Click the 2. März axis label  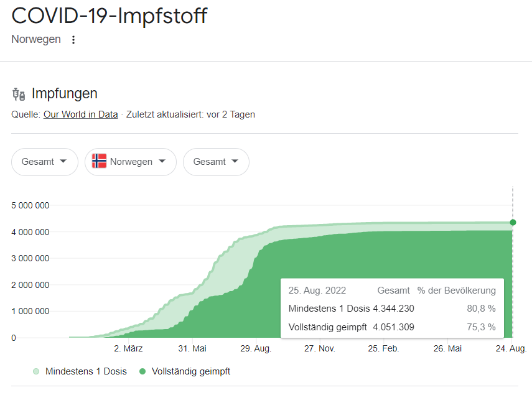(x=128, y=349)
